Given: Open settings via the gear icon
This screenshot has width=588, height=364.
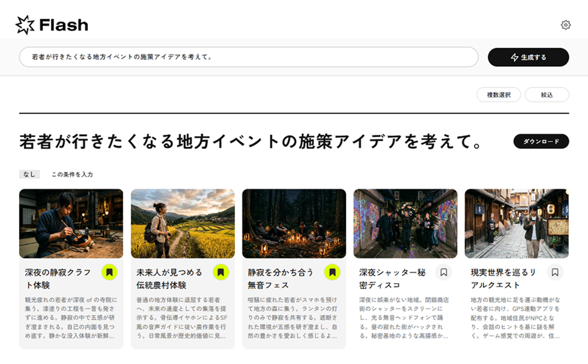Looking at the screenshot, I should pyautogui.click(x=565, y=25).
